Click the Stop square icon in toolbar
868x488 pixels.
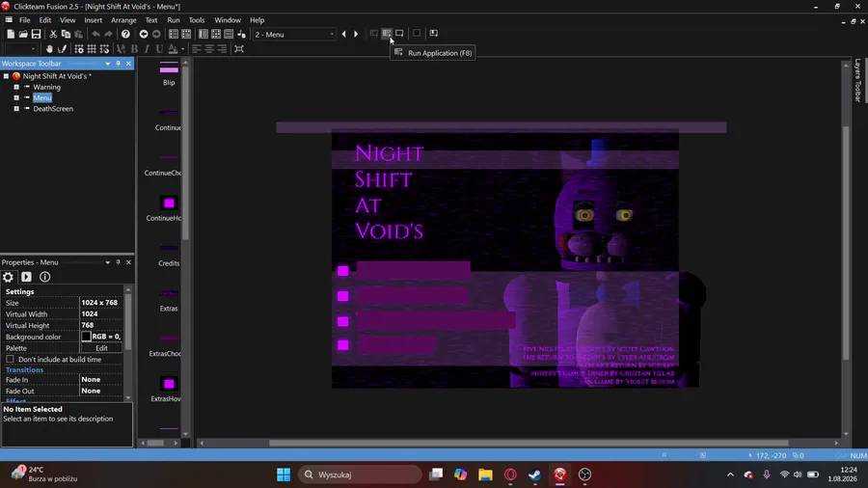click(417, 34)
